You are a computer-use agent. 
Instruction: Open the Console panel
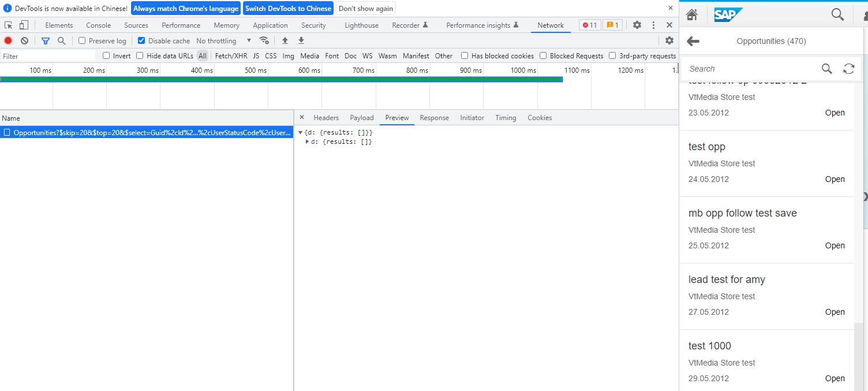tap(99, 25)
